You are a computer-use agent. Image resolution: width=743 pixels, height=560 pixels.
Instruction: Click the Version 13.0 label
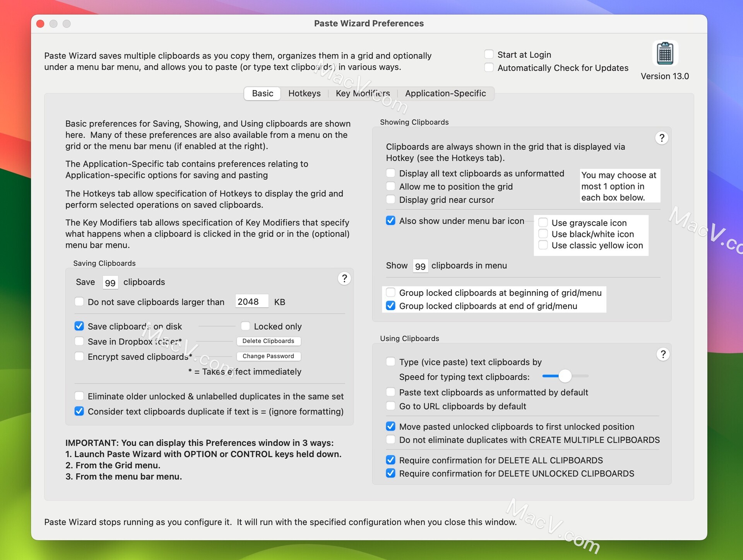[x=665, y=76]
